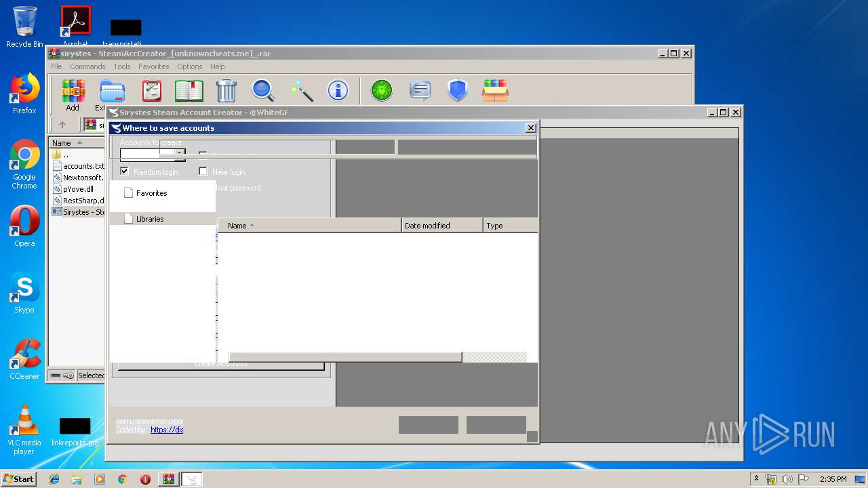Click the Start button

click(18, 479)
